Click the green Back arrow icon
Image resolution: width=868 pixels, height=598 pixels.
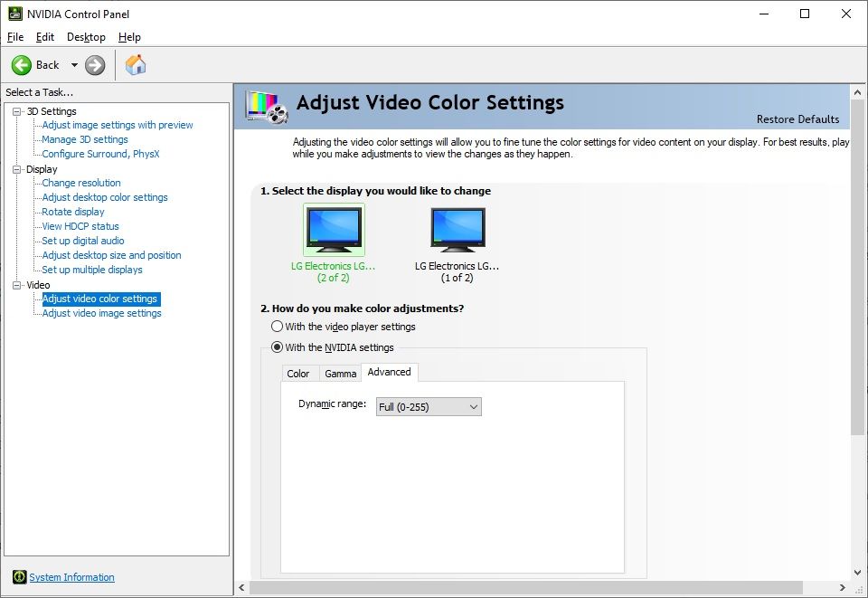pyautogui.click(x=22, y=65)
